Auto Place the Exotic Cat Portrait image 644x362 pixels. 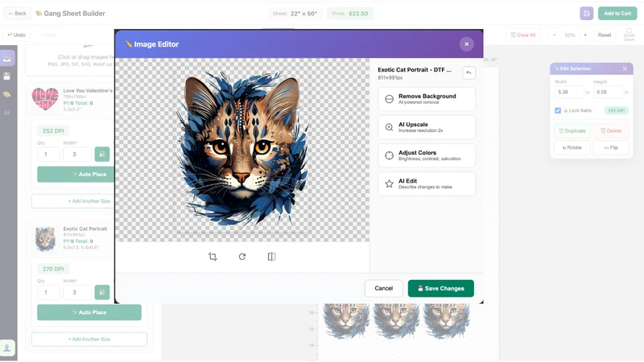89,312
